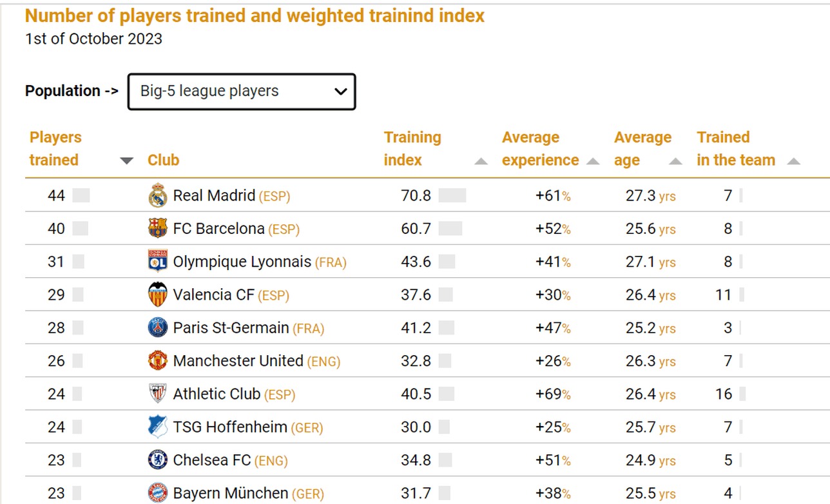Click the Manchester United crest icon

click(158, 361)
